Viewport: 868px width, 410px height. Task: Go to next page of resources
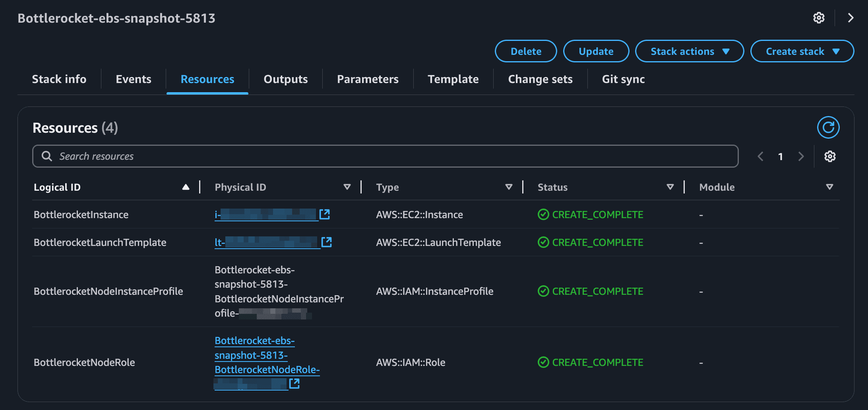[801, 157]
